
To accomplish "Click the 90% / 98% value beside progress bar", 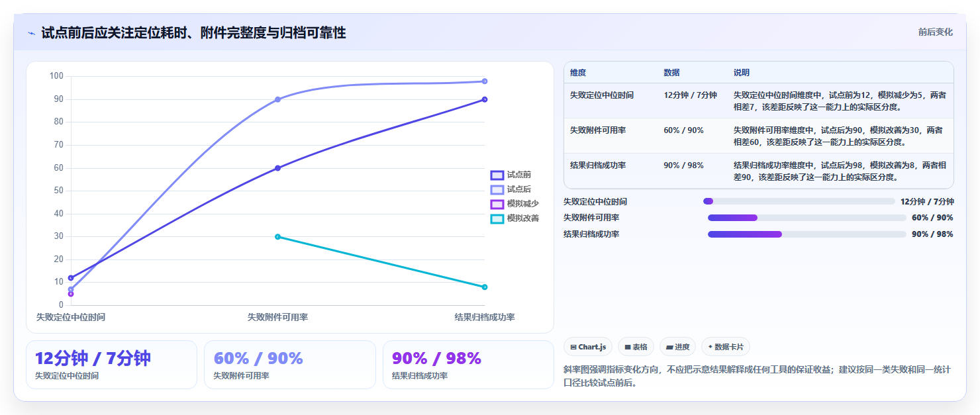I will point(932,234).
